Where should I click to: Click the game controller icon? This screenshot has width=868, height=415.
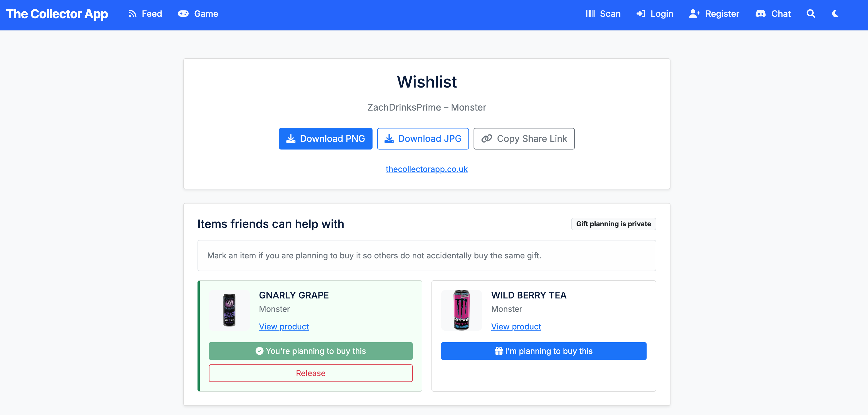pyautogui.click(x=183, y=13)
